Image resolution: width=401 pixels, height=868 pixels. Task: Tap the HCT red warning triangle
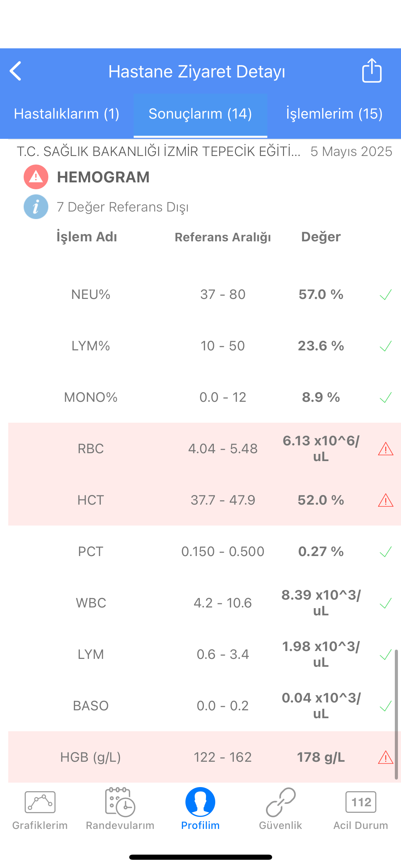386,500
